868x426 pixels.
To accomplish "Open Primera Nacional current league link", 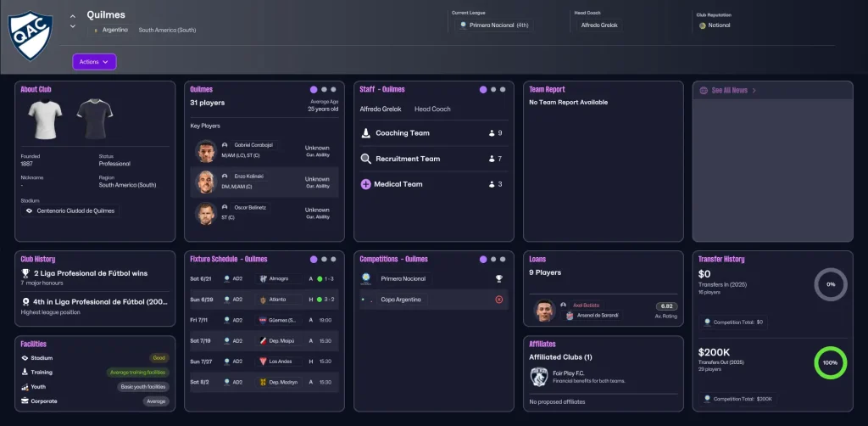I will 494,25.
